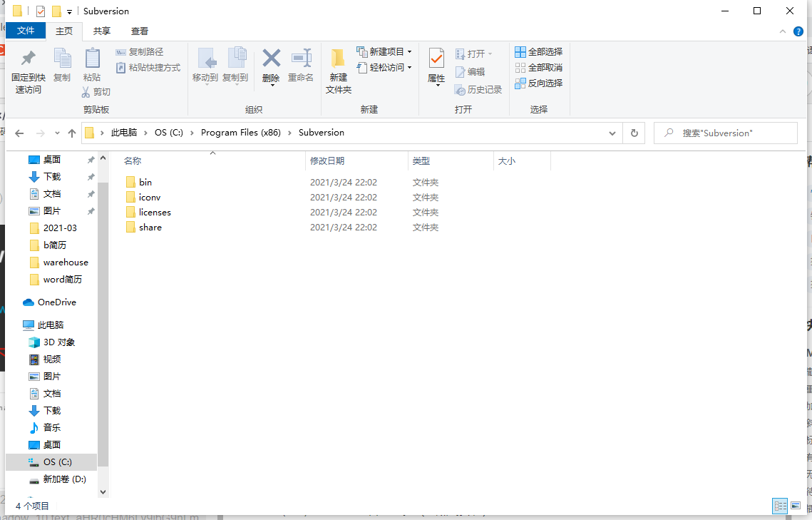This screenshot has height=520, width=812.
Task: Open 视频 (Videos) under This PC
Action: [x=52, y=360]
